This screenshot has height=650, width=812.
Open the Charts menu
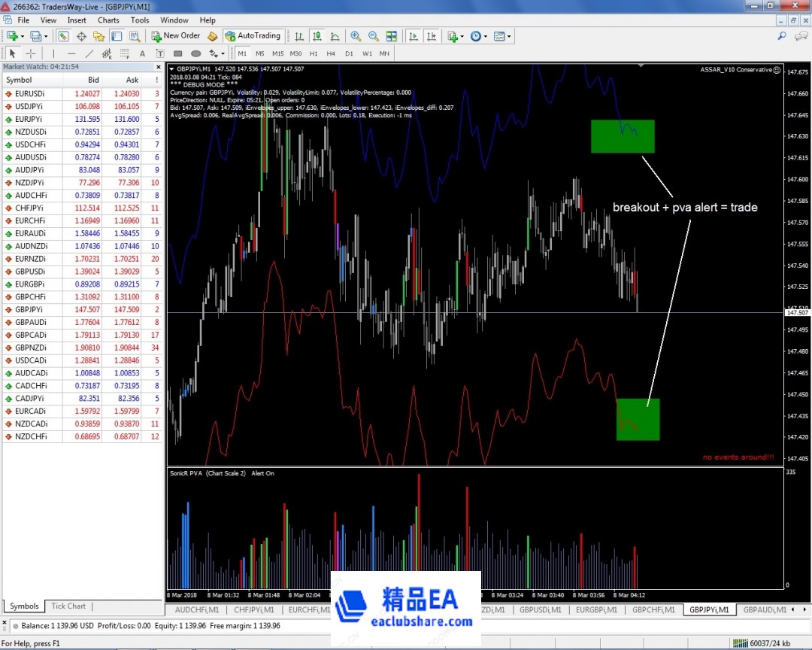click(108, 20)
